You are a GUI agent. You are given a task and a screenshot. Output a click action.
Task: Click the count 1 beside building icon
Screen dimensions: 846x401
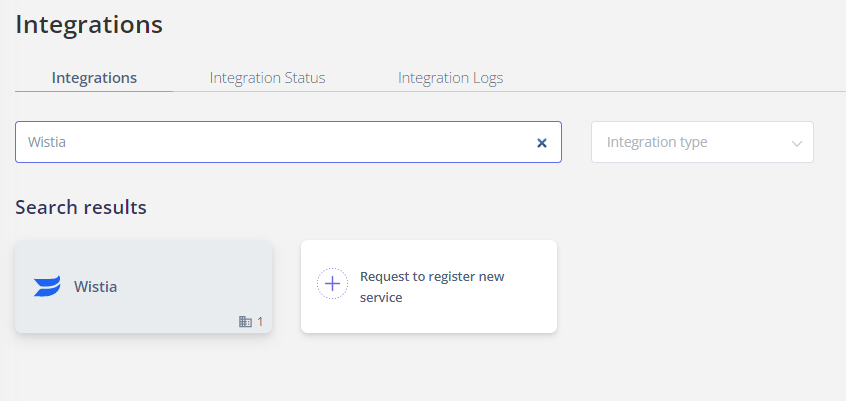tap(260, 322)
